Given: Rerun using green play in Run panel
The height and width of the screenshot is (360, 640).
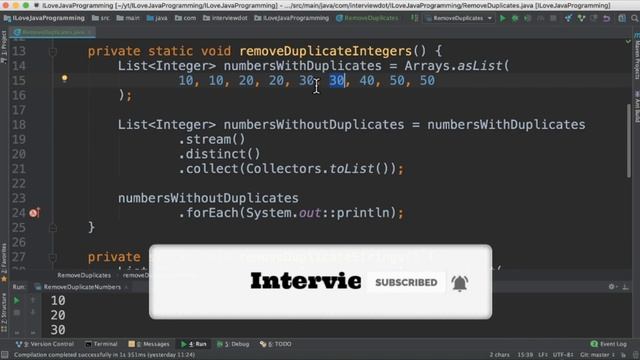Looking at the screenshot, I should pyautogui.click(x=16, y=301).
